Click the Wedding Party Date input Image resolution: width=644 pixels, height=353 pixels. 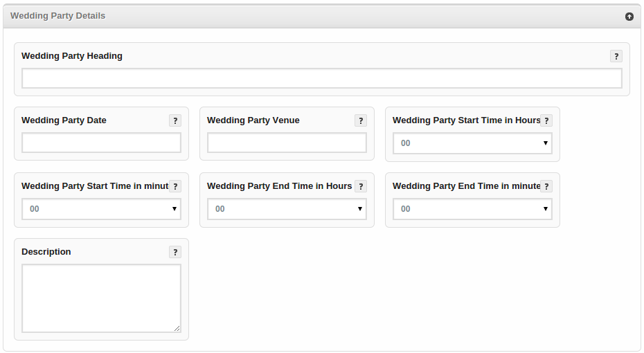pyautogui.click(x=101, y=143)
